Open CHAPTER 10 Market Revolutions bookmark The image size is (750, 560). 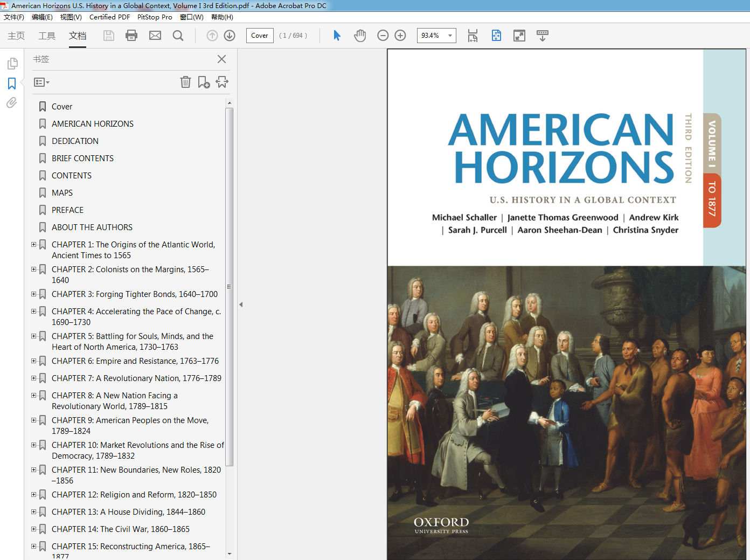[137, 451]
